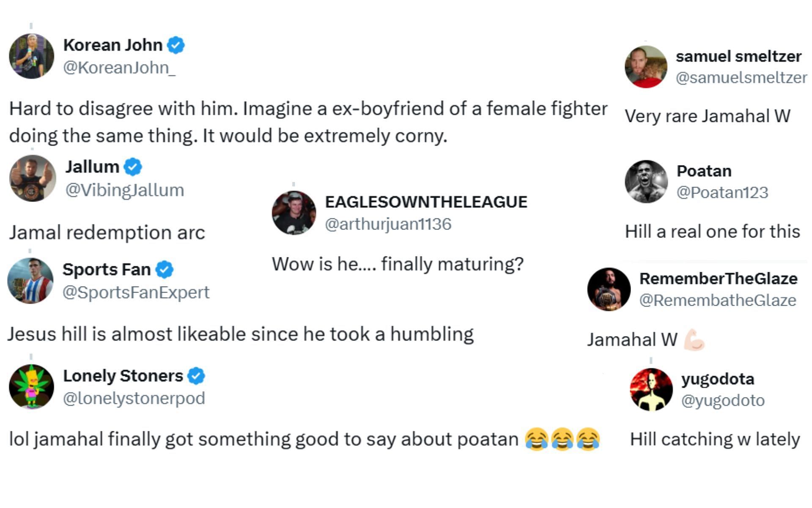Screen dimensions: 812x508
Task: Click yugodota's red profile avatar
Action: pyautogui.click(x=651, y=389)
